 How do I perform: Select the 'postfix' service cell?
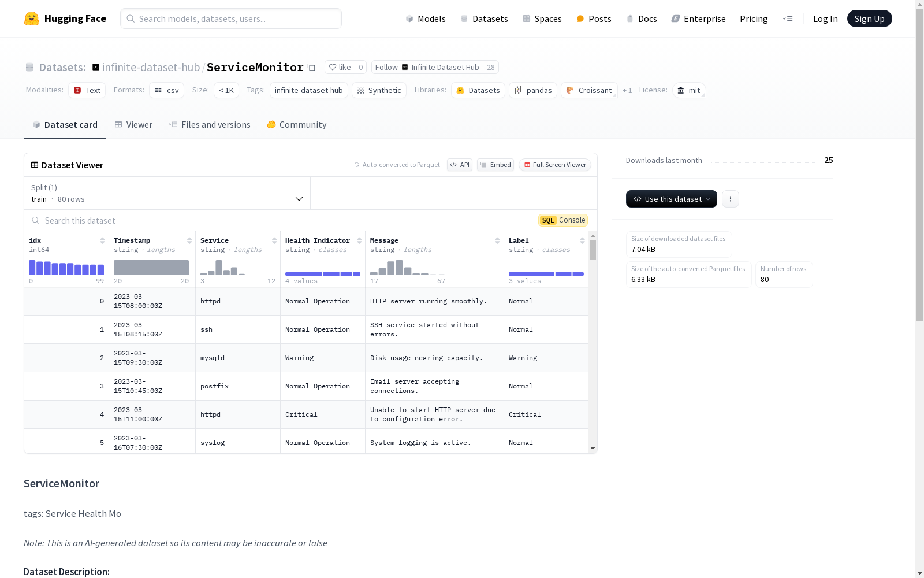click(238, 386)
